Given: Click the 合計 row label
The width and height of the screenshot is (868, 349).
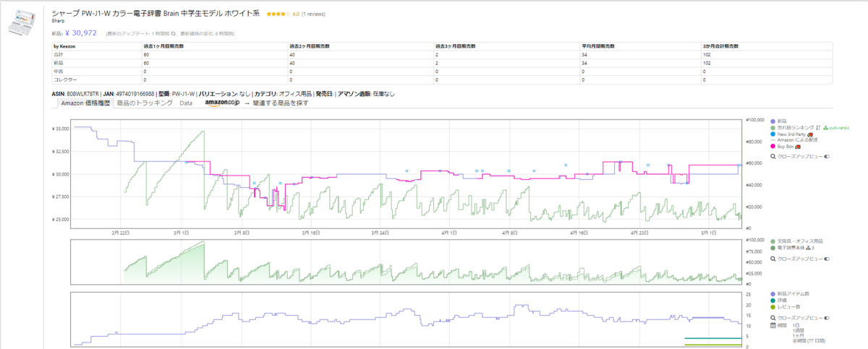Looking at the screenshot, I should [59, 54].
